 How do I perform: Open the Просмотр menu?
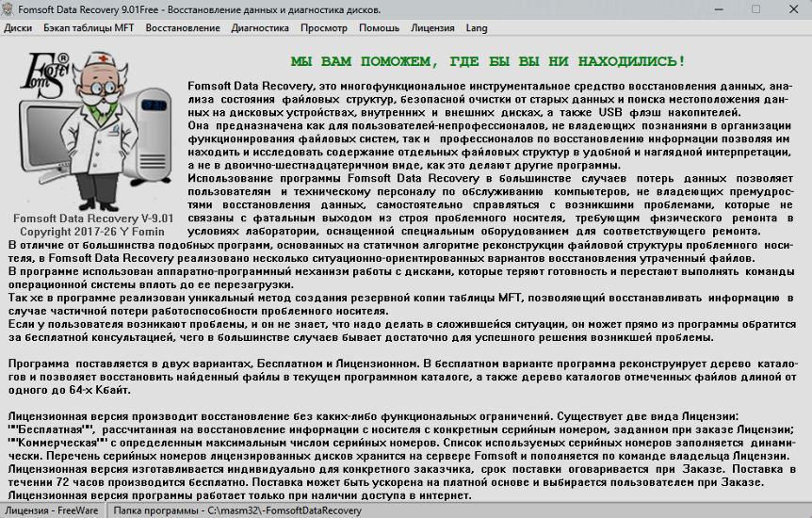(324, 28)
